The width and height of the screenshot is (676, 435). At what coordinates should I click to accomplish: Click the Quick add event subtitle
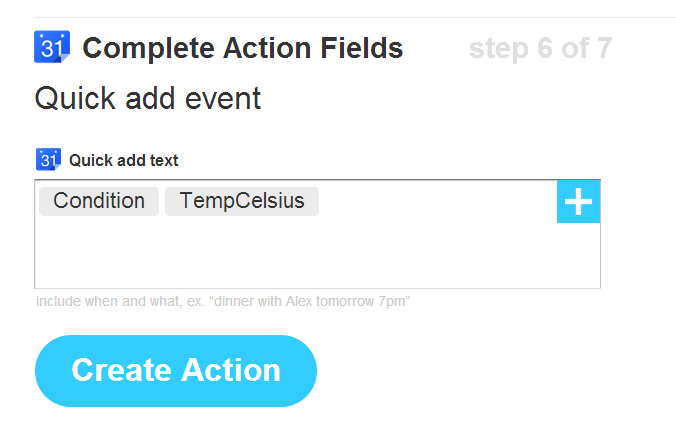(148, 99)
